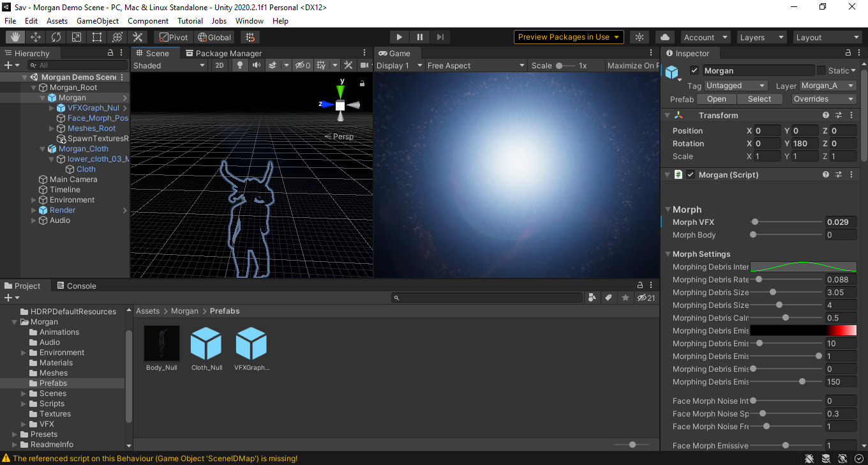Open Free Aspect dropdown

[x=476, y=65]
